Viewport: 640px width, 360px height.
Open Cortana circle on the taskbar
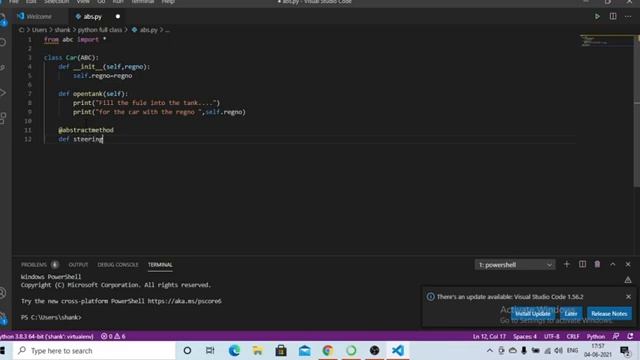click(x=187, y=351)
